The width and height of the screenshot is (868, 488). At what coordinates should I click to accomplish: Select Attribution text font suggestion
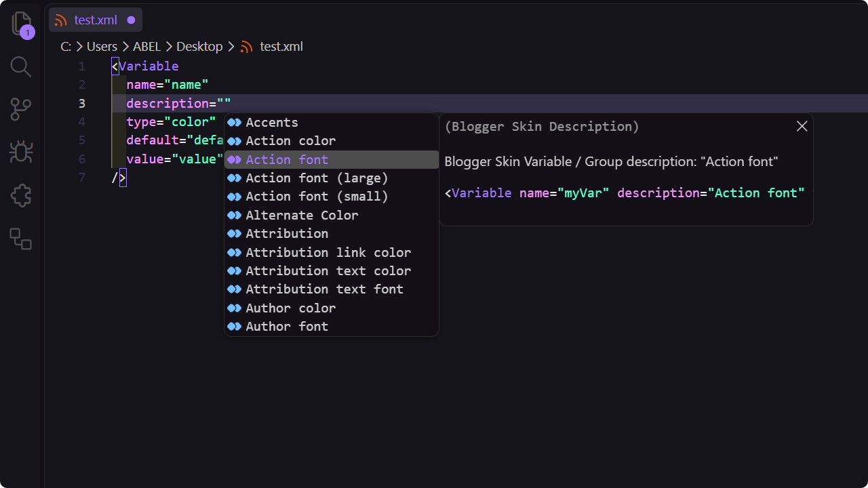(x=332, y=289)
